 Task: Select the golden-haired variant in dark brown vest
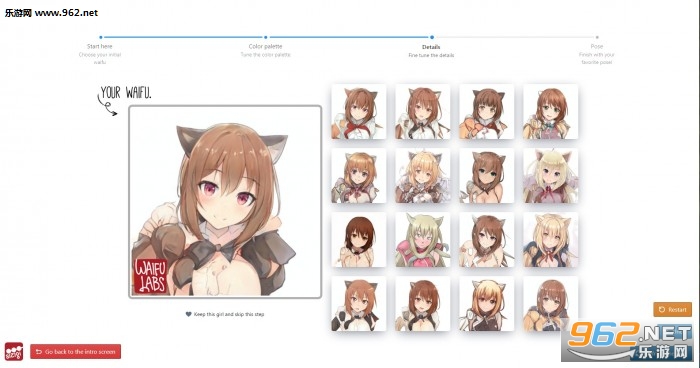pyautogui.click(x=486, y=304)
